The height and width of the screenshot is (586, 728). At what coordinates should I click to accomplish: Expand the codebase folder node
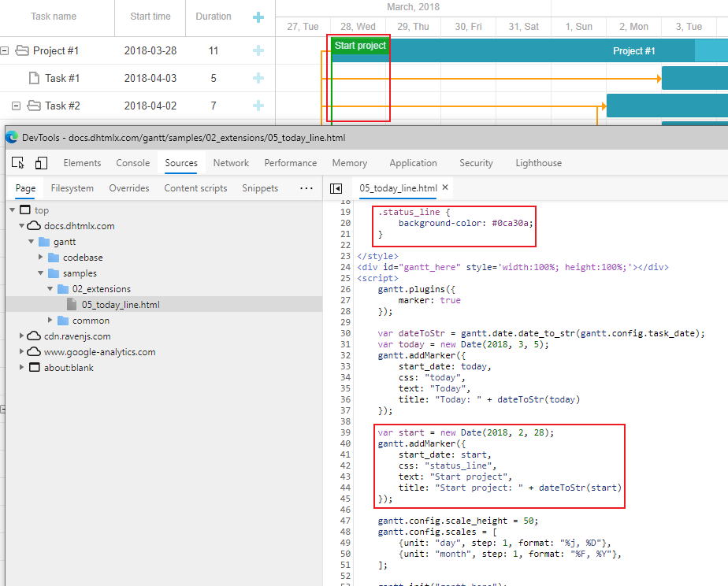[40, 257]
